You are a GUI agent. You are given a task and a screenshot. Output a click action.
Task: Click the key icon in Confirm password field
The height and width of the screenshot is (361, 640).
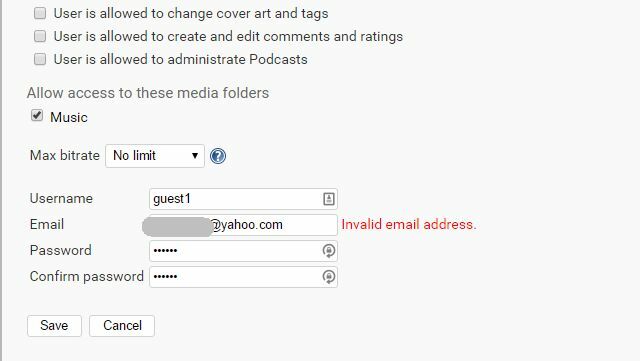[x=329, y=277]
